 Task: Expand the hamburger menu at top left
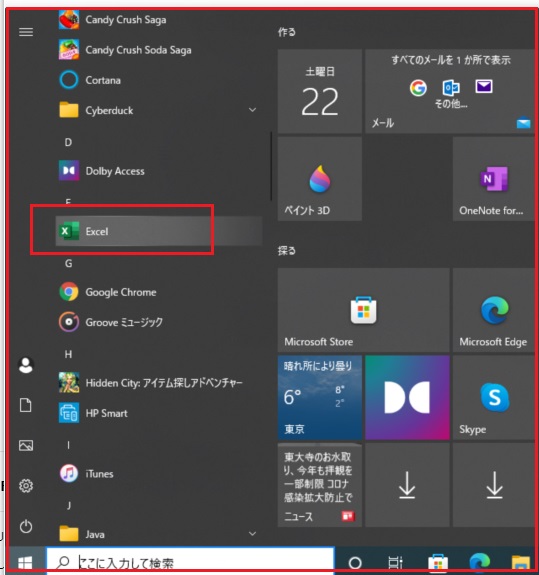tap(26, 32)
